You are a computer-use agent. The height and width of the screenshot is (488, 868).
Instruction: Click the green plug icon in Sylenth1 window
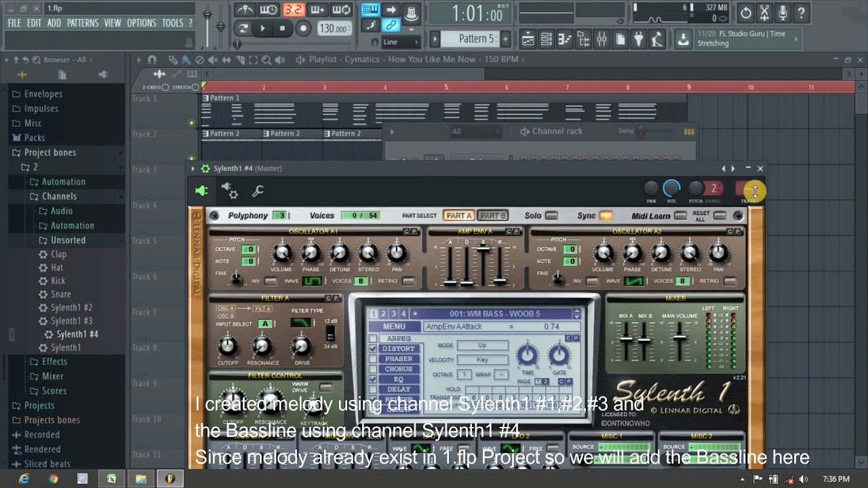coord(201,191)
